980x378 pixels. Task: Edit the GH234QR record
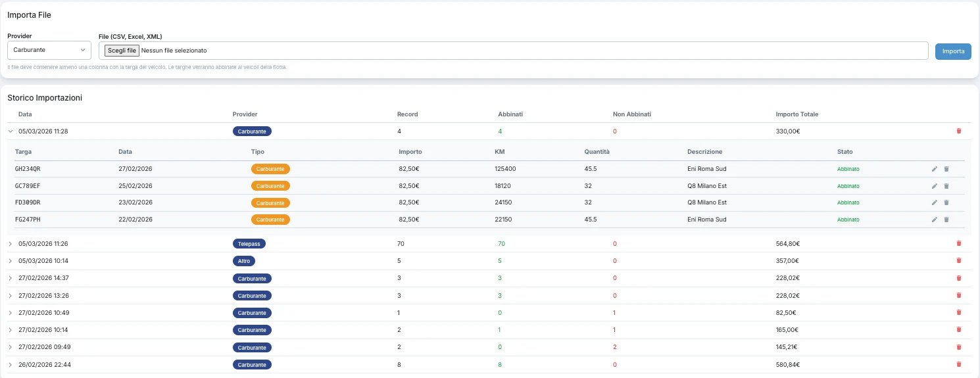coord(935,169)
